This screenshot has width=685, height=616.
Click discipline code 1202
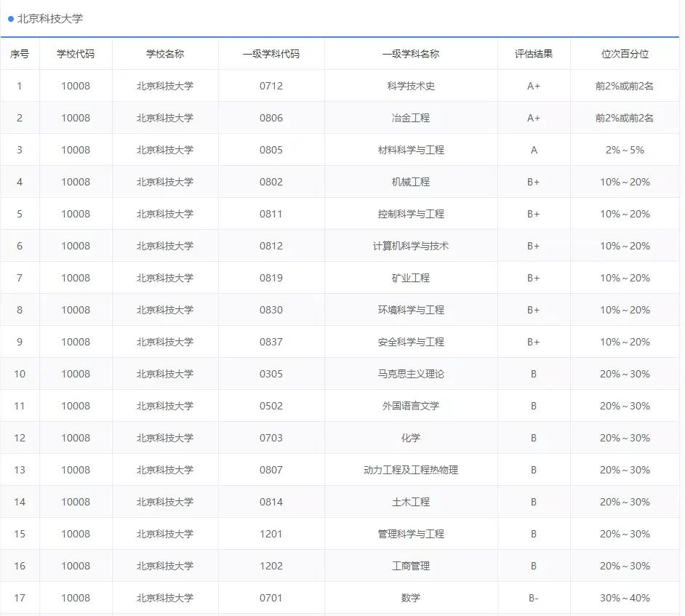click(271, 566)
